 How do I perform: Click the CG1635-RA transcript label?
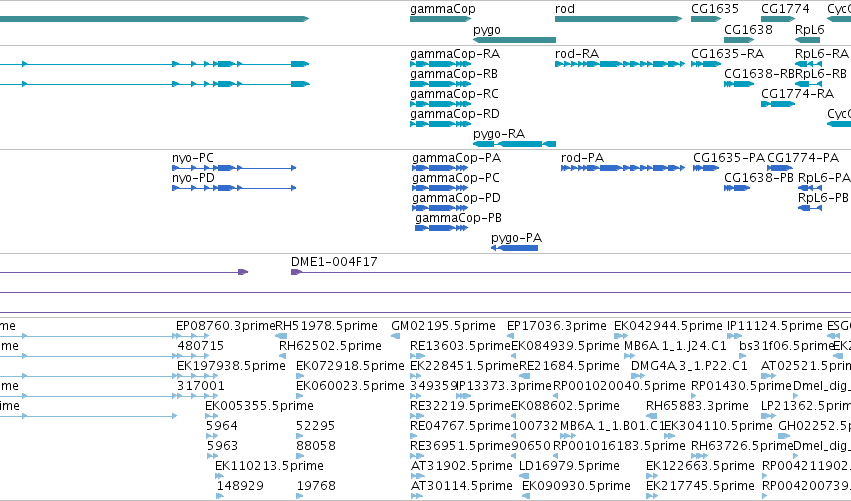tap(727, 54)
